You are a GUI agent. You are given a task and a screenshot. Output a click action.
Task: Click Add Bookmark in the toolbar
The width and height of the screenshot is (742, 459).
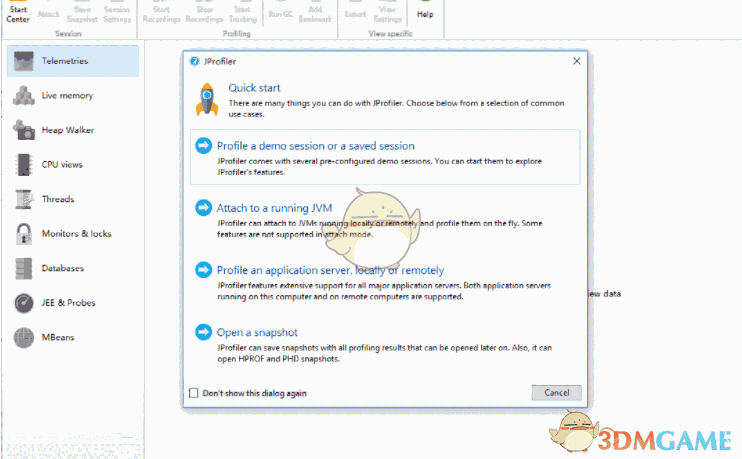coord(315,13)
